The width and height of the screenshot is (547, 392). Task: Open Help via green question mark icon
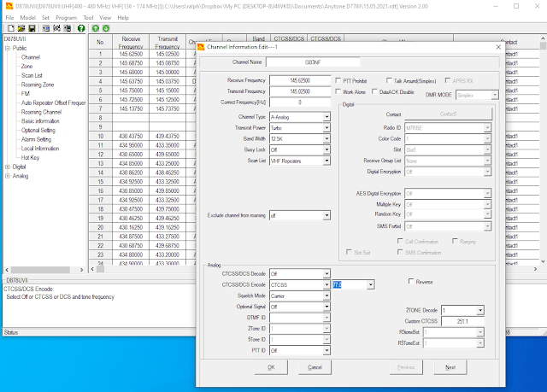pos(81,28)
